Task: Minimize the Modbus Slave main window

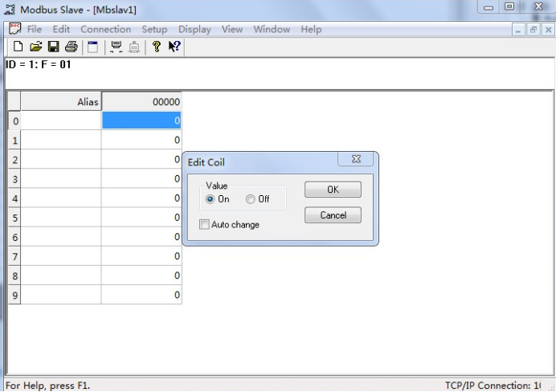Action: tap(489, 7)
